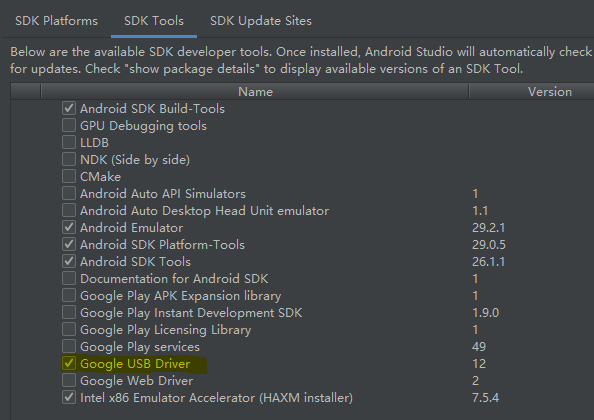Select Android SDK Platform-Tools label
The image size is (594, 420).
(x=163, y=245)
